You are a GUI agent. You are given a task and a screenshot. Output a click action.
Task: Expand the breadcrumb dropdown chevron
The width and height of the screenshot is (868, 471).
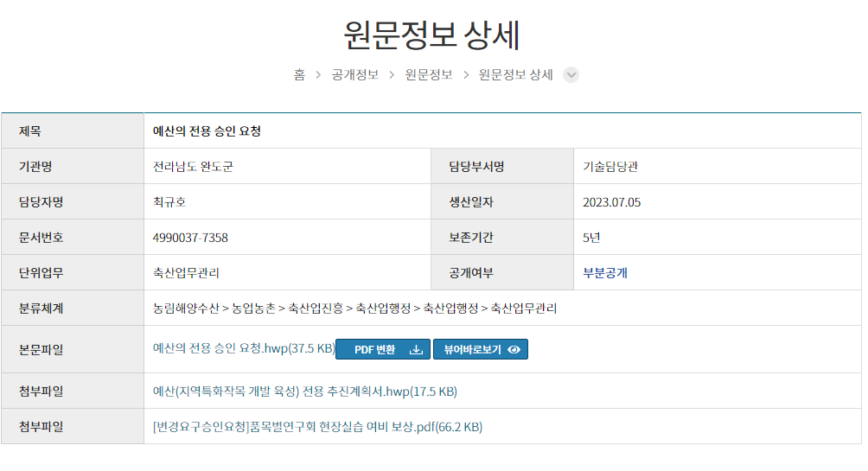571,74
